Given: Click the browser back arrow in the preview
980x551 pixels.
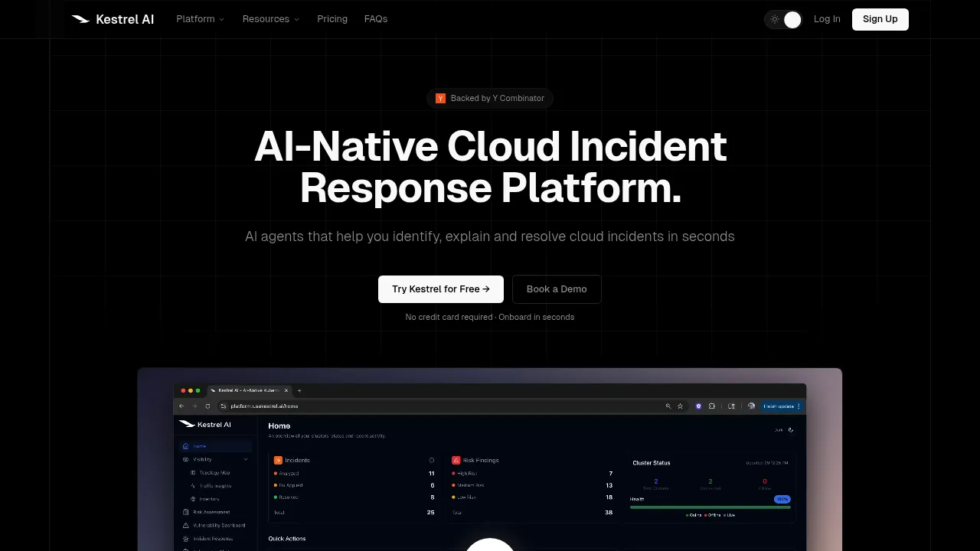Looking at the screenshot, I should coord(181,406).
